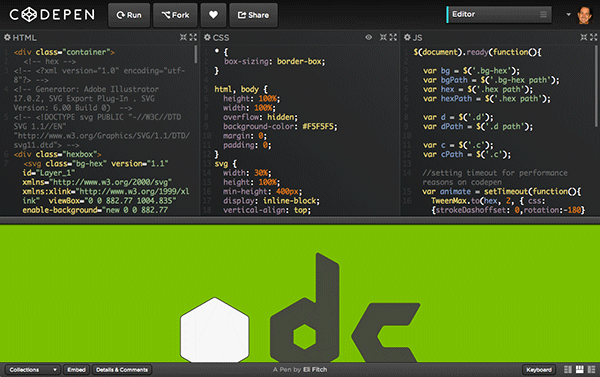
Task: Click the 'TweenMax.to(hex, 2' line
Action: coord(488,201)
